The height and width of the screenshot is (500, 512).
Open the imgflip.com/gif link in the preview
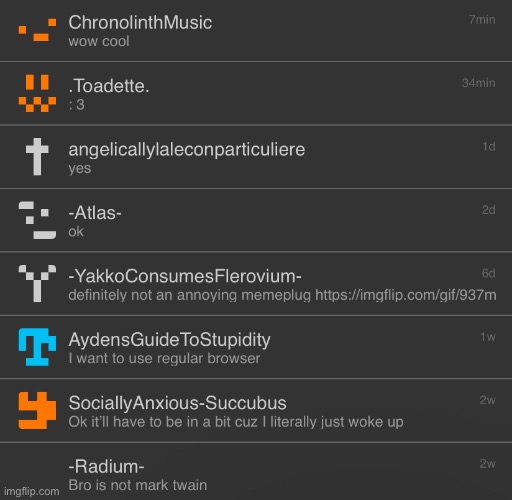(406, 295)
